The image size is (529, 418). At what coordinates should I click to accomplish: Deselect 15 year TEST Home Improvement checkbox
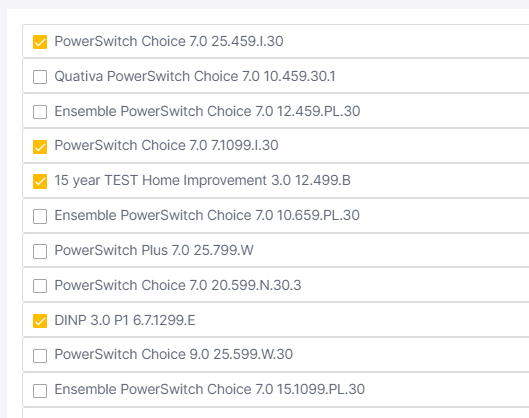[40, 181]
